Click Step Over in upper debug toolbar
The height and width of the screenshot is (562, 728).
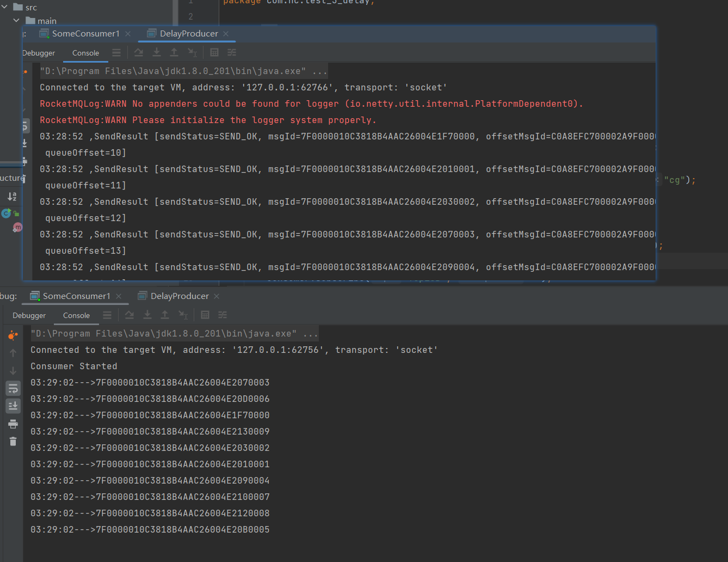coord(139,52)
